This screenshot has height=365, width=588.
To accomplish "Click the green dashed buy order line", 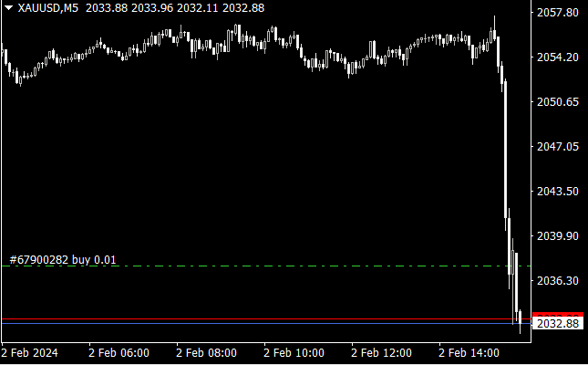I will click(266, 266).
